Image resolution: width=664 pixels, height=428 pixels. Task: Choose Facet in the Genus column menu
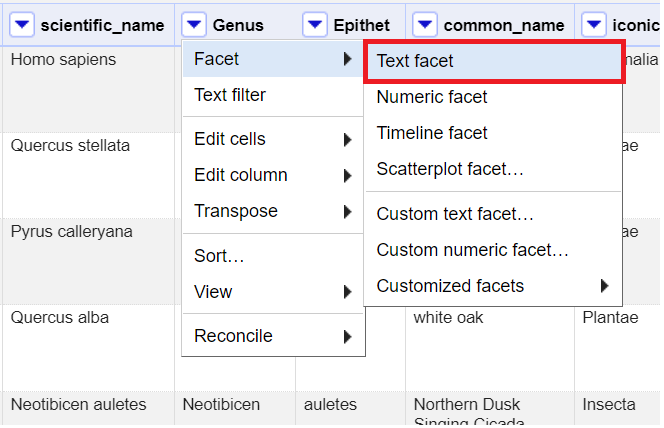coord(273,59)
